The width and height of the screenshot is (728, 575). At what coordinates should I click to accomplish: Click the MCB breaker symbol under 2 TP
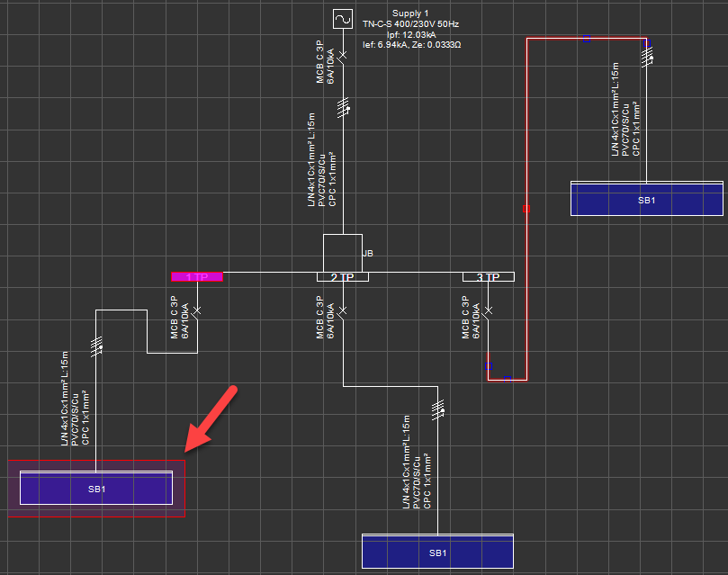[342, 311]
